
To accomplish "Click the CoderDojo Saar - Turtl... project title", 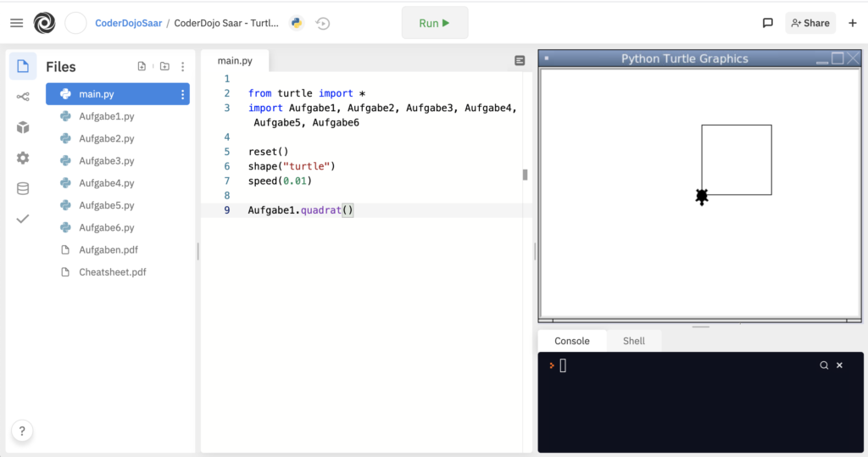I will pos(226,23).
